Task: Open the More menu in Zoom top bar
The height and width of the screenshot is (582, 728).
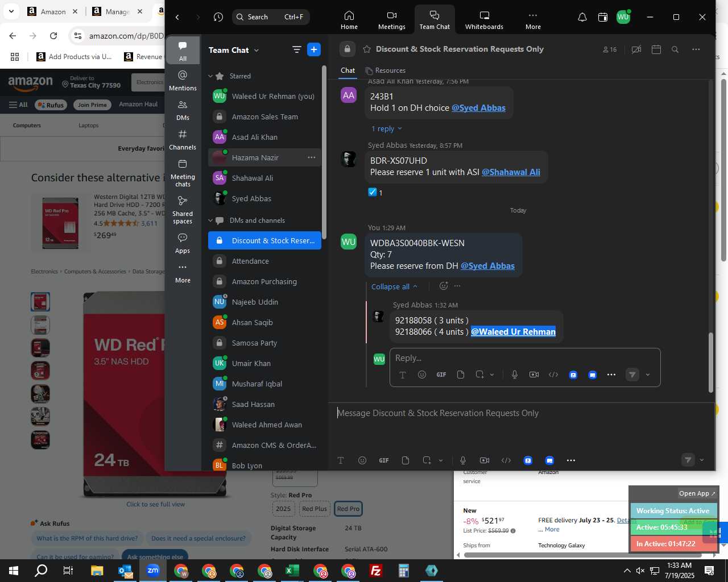Action: [533, 20]
